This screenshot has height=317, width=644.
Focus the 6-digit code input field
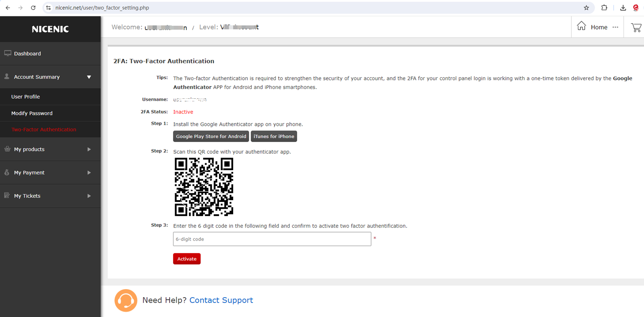click(x=272, y=239)
